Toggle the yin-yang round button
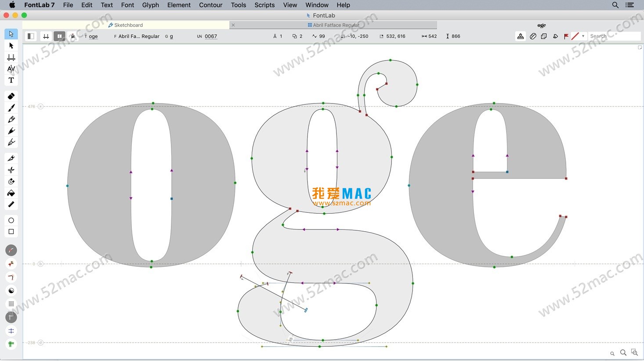The width and height of the screenshot is (644, 362). (11, 290)
